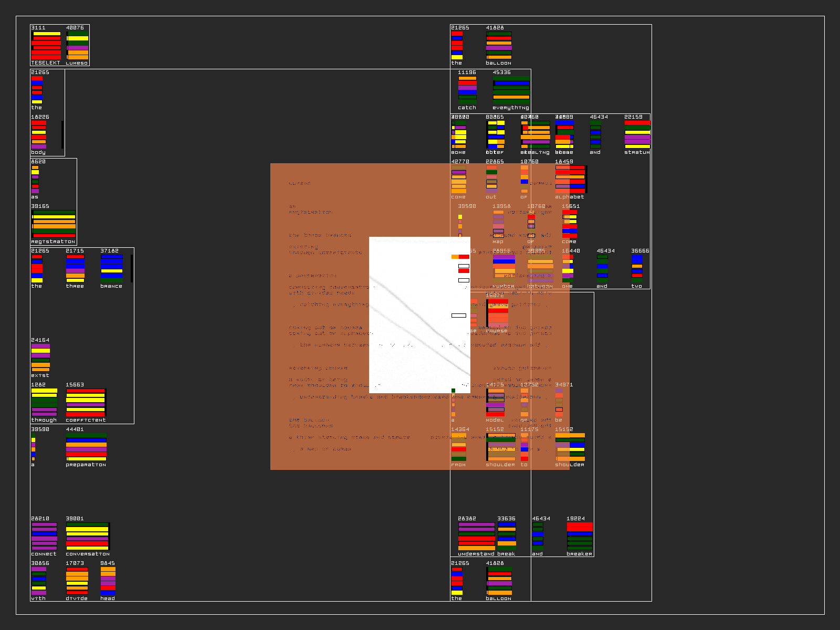Select the 'coefficient' color bar glyph
The image size is (840, 630).
tap(86, 403)
